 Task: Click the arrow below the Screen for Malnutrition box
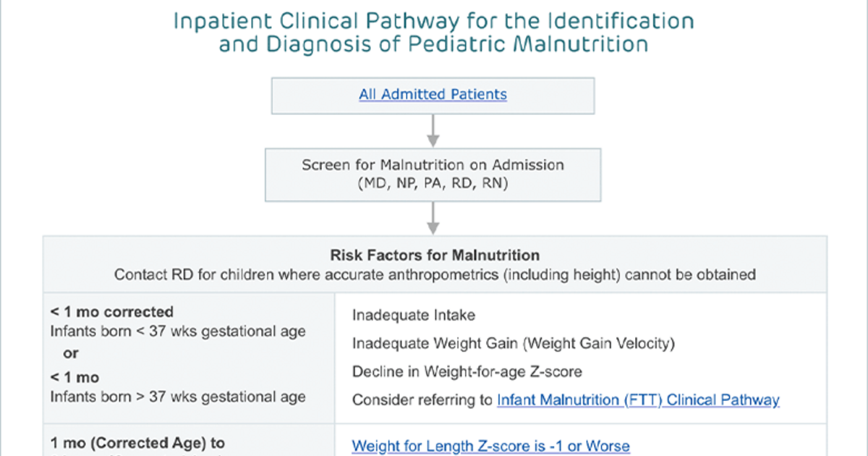point(433,217)
